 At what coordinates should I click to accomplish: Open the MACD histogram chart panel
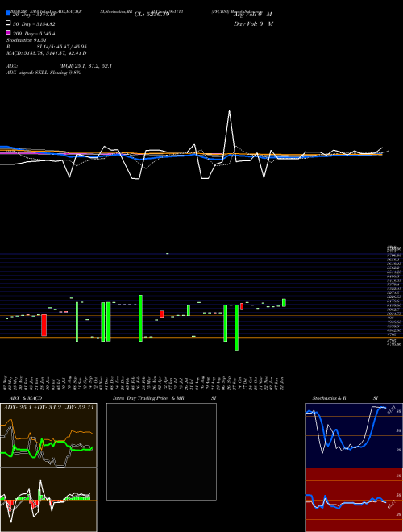click(48, 500)
